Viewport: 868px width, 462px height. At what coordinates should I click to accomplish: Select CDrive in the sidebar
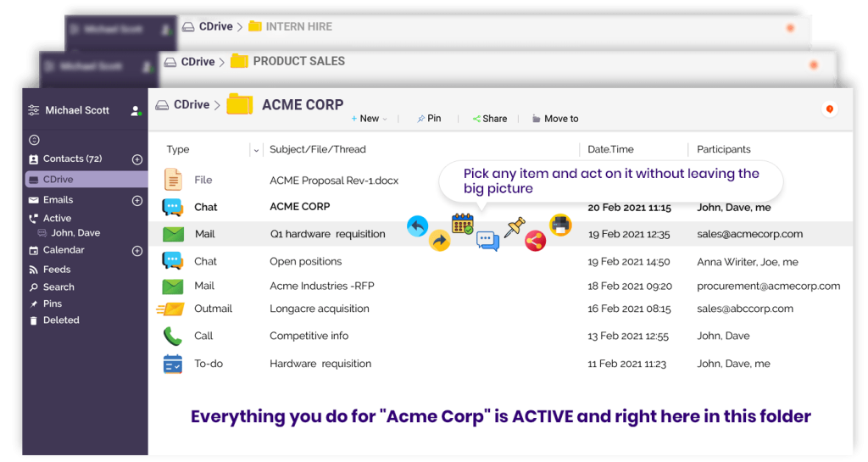tap(86, 179)
